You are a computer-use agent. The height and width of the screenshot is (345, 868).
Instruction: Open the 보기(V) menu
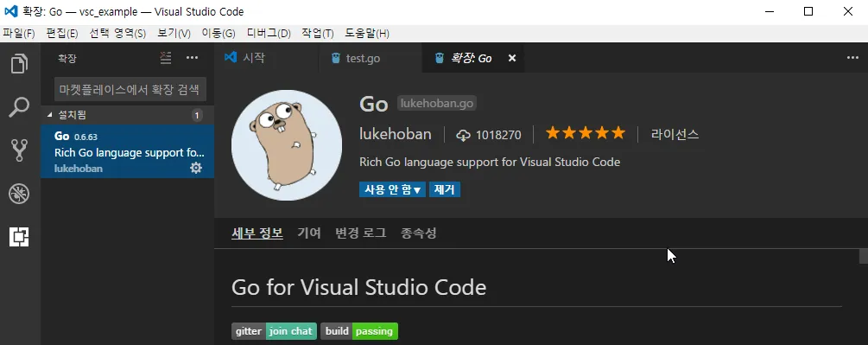click(x=174, y=33)
